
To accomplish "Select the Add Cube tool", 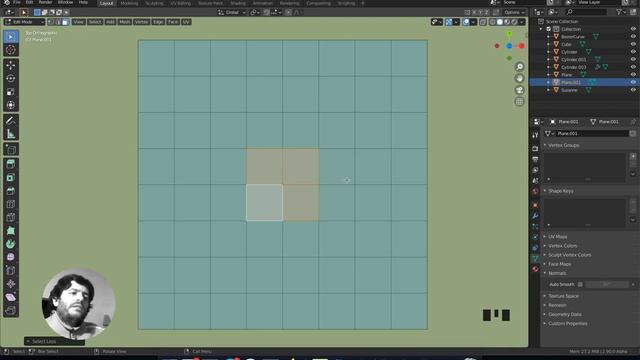I will [x=11, y=149].
